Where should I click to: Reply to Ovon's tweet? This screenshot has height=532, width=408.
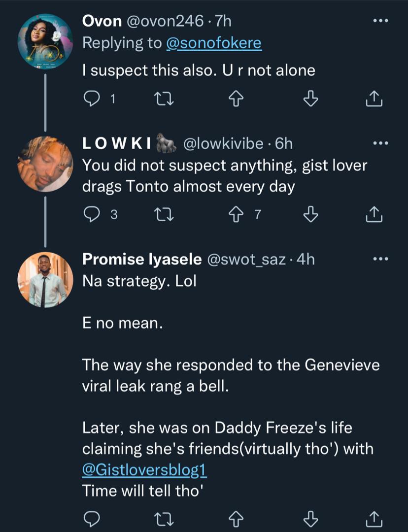pyautogui.click(x=92, y=100)
